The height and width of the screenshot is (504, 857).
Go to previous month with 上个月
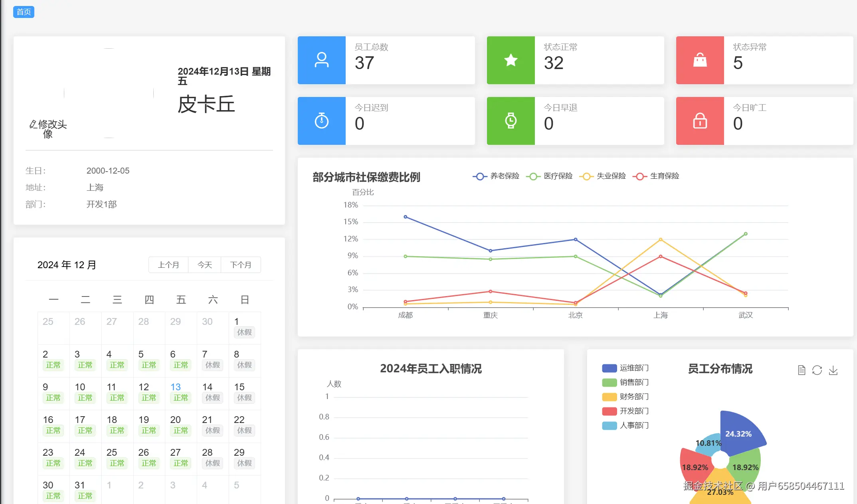(168, 265)
